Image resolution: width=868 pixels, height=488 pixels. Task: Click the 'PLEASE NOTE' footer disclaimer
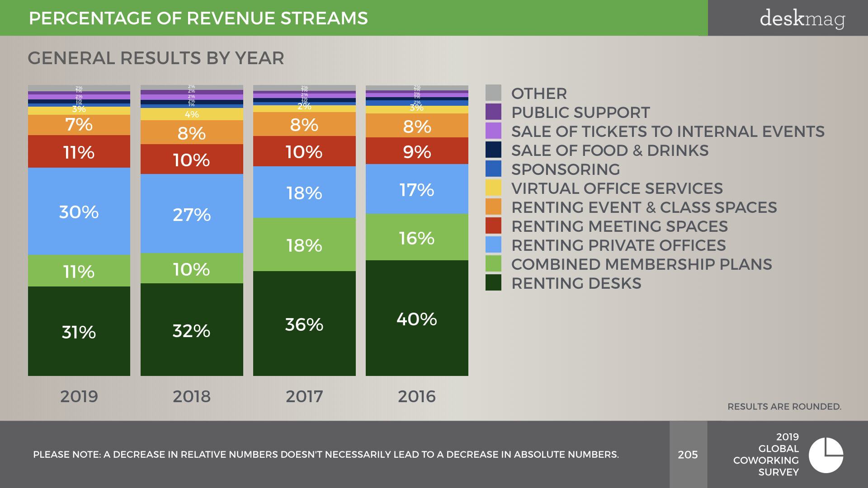point(326,455)
